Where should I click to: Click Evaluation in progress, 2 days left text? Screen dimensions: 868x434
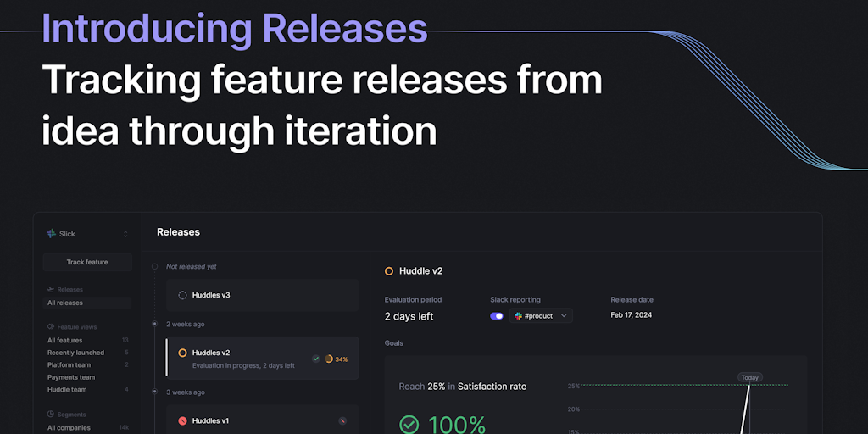tap(243, 365)
